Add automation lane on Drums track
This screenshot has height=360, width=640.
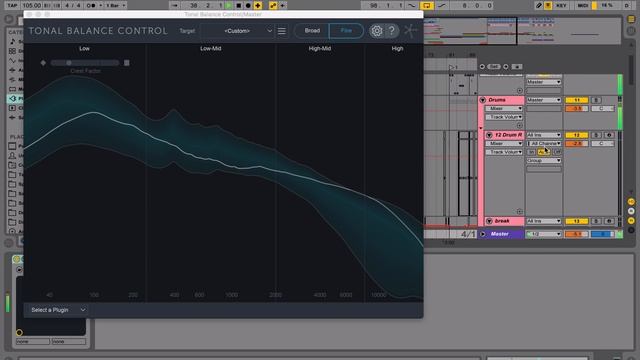tap(519, 125)
